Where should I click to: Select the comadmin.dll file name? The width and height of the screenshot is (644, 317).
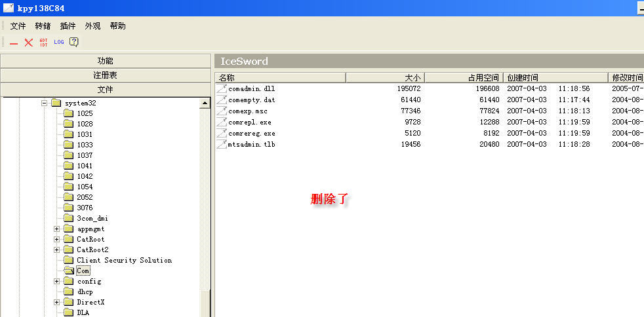pyautogui.click(x=252, y=88)
